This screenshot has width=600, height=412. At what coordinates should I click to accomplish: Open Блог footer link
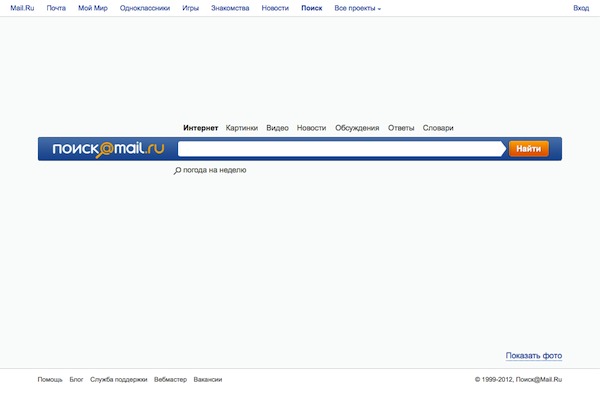tap(76, 379)
